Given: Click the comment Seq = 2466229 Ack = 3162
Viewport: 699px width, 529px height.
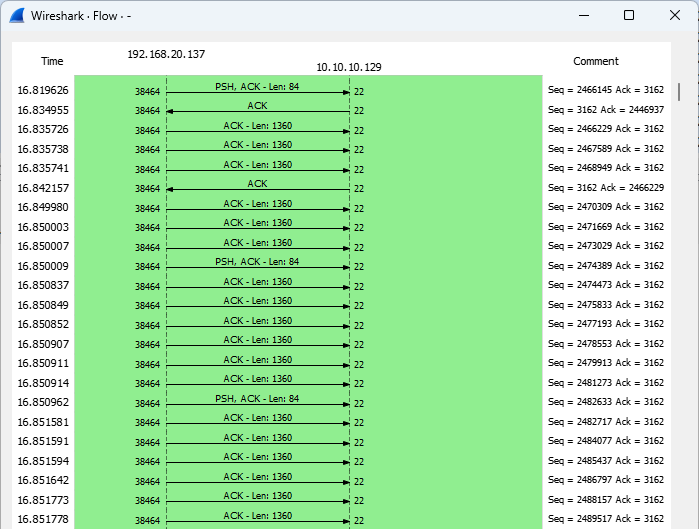Looking at the screenshot, I should (x=606, y=129).
